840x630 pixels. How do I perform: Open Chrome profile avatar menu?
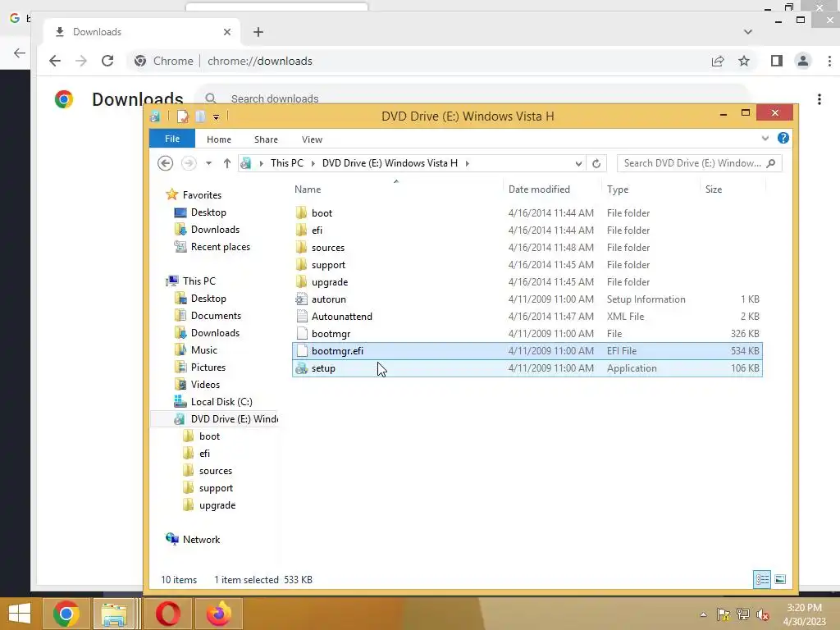(803, 61)
